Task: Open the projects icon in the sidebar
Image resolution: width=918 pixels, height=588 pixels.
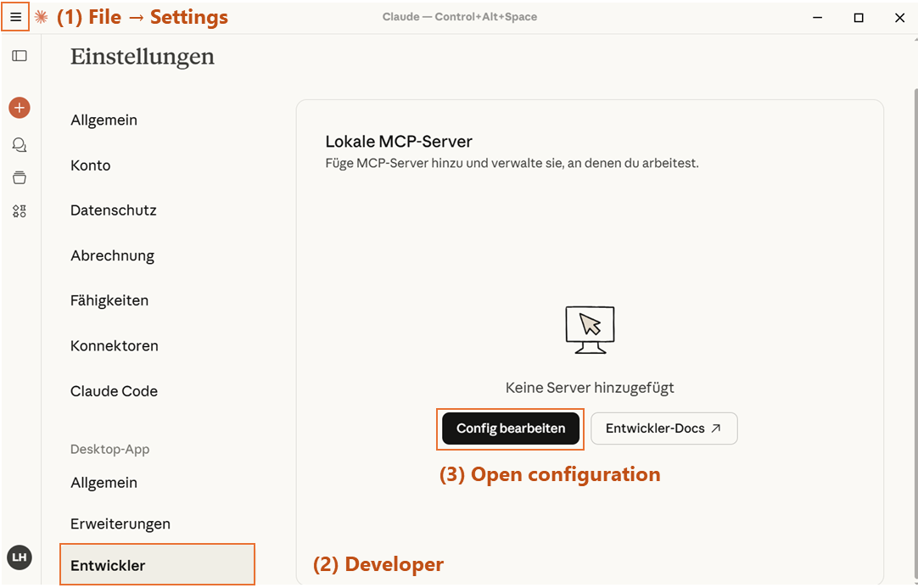Action: click(x=20, y=178)
